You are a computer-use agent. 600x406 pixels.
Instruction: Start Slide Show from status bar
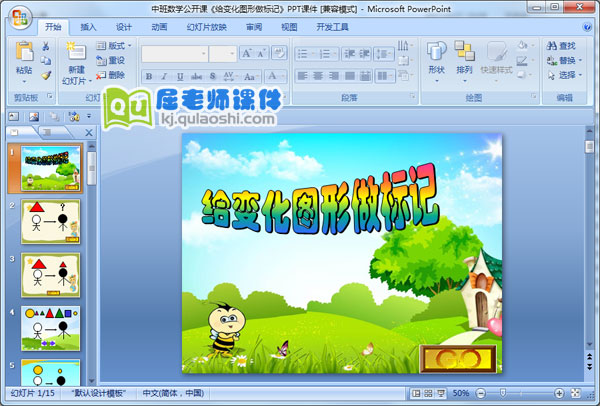pyautogui.click(x=440, y=393)
